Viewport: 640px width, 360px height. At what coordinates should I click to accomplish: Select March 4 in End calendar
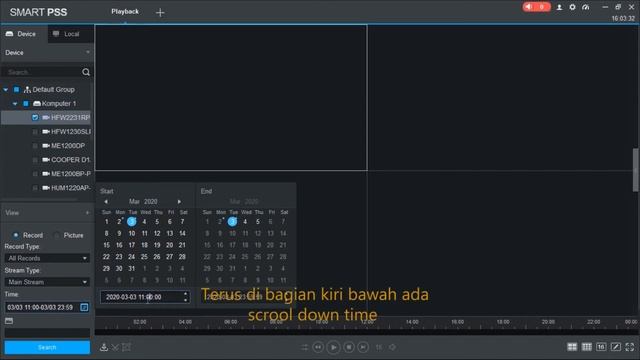point(245,222)
